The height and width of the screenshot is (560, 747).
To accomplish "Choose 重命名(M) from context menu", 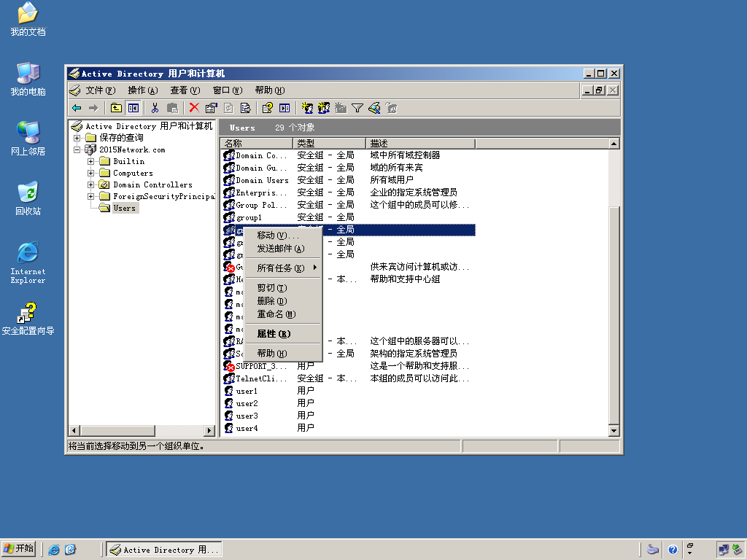I will 283,314.
